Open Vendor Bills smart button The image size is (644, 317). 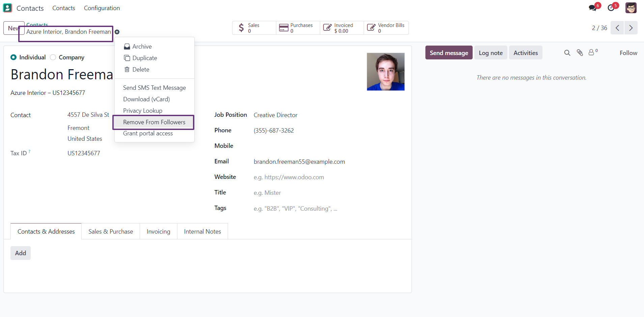386,28
